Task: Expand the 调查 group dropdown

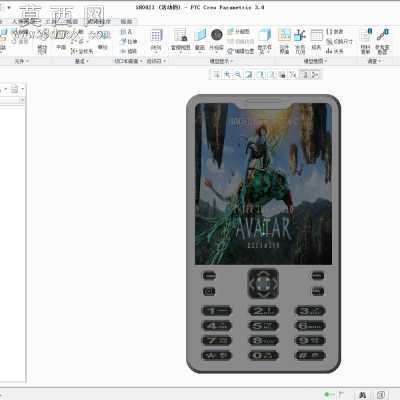Action: (374, 61)
